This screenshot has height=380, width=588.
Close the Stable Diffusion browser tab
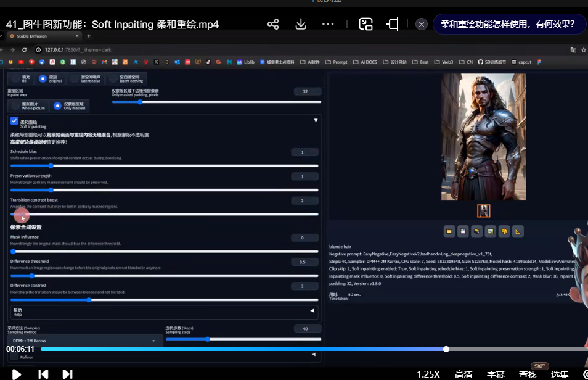click(x=77, y=36)
